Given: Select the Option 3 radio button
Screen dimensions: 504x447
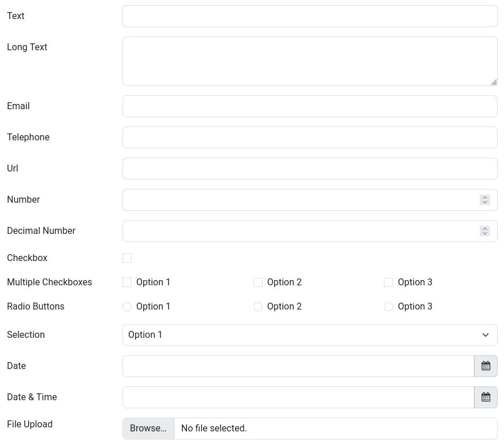Looking at the screenshot, I should click(x=389, y=307).
